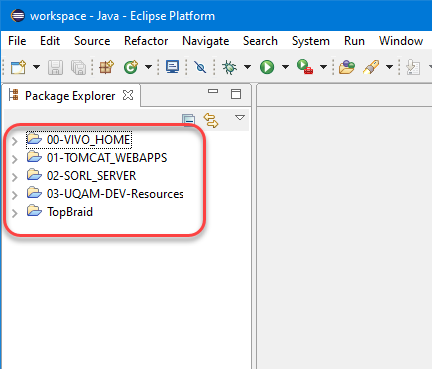The height and width of the screenshot is (369, 432).
Task: Close the Package Explorer view tab
Action: pos(128,95)
